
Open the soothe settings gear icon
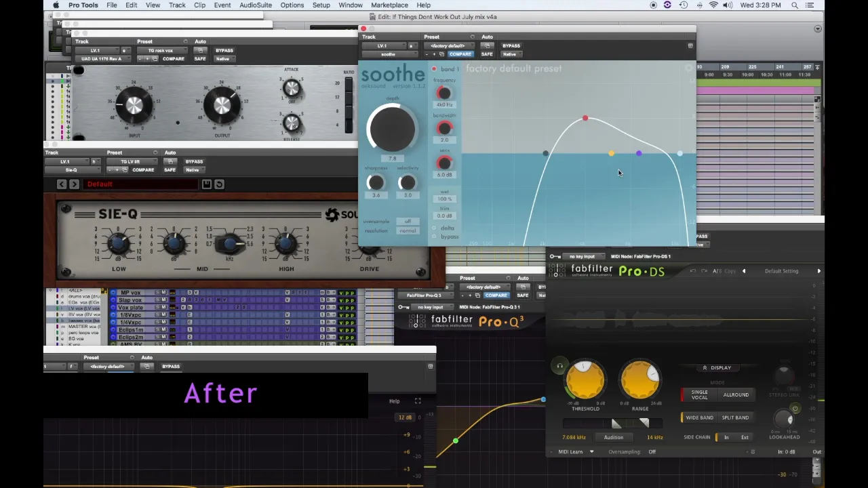click(x=689, y=68)
